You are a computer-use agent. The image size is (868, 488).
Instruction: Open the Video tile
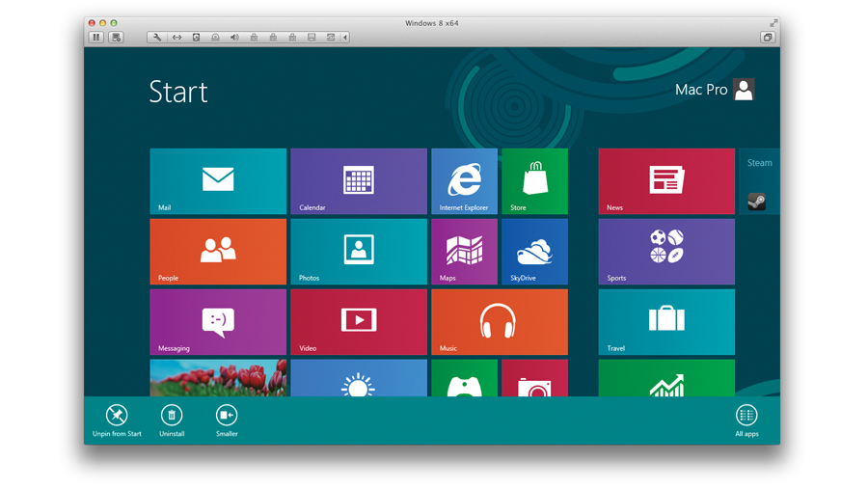click(x=359, y=321)
